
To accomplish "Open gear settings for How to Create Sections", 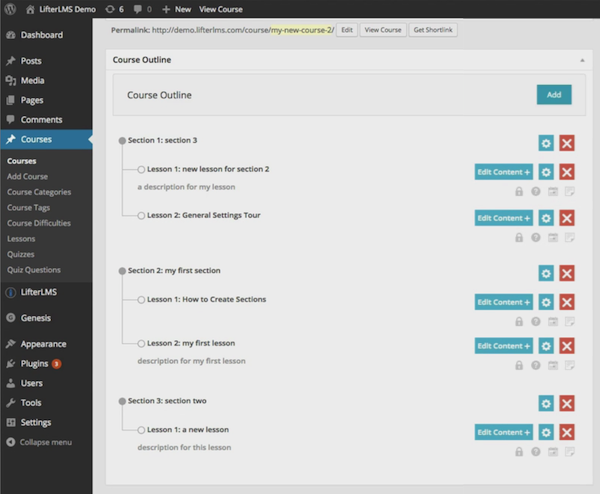I will point(546,302).
